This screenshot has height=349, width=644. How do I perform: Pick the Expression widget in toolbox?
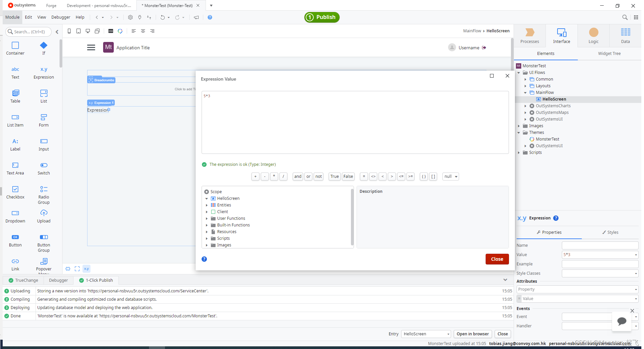pyautogui.click(x=44, y=73)
